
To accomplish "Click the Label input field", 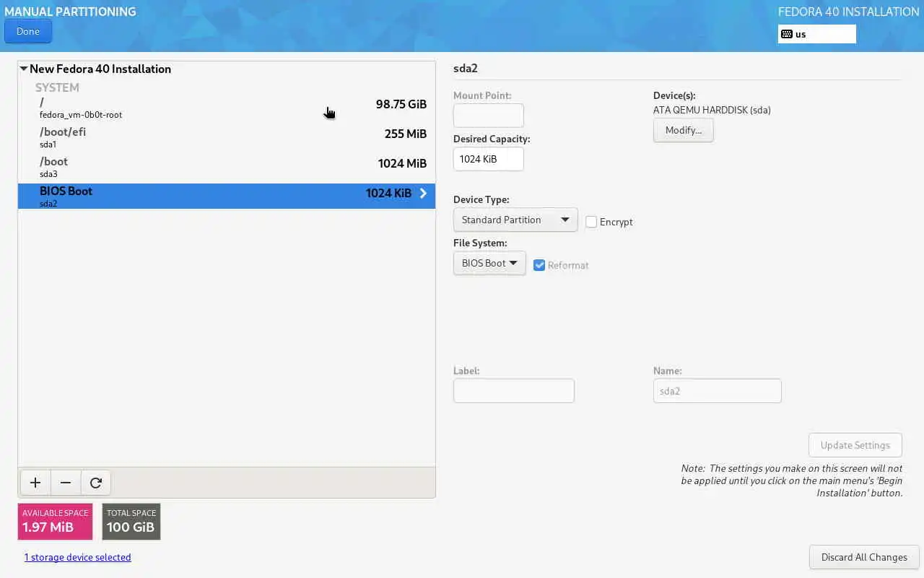I will pyautogui.click(x=514, y=391).
